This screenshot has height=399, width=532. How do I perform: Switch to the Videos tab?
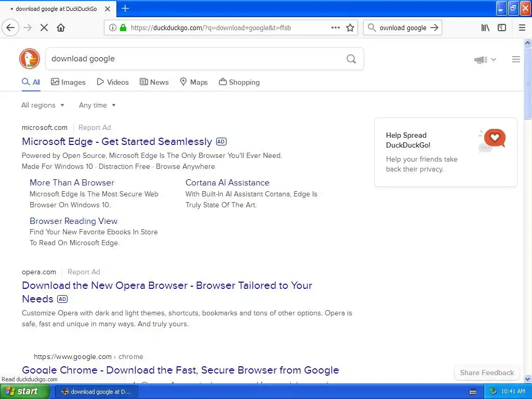[113, 82]
